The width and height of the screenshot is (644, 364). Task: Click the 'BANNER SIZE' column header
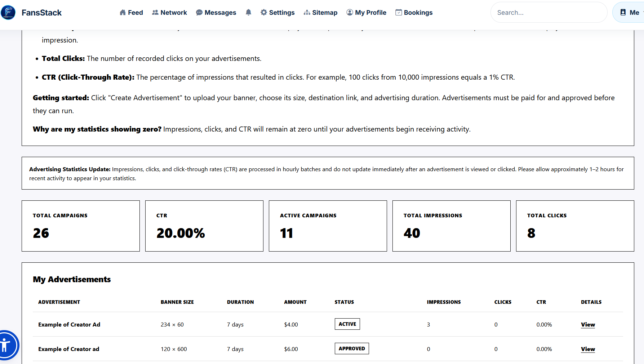click(177, 302)
